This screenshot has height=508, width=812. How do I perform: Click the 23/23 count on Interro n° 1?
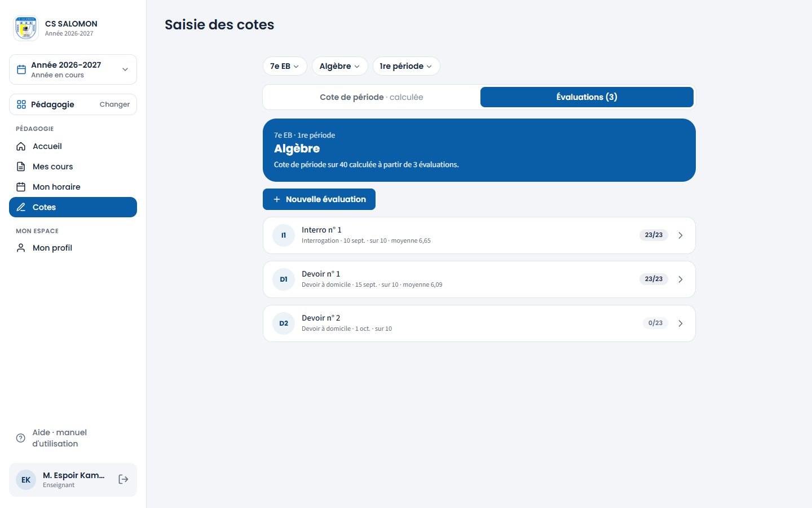pos(654,235)
